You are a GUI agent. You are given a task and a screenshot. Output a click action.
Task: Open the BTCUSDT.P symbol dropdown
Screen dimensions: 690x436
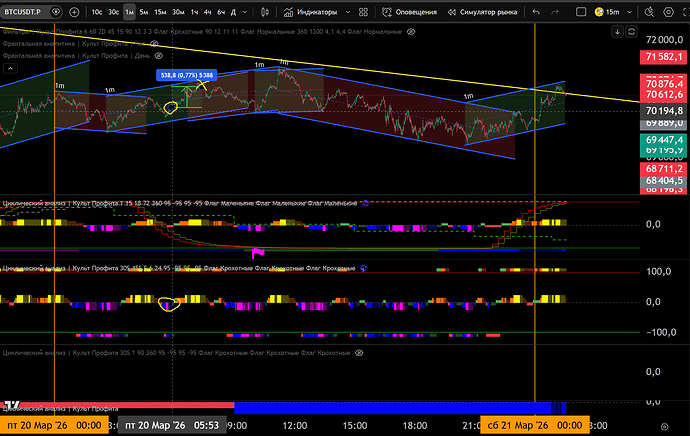(x=31, y=12)
